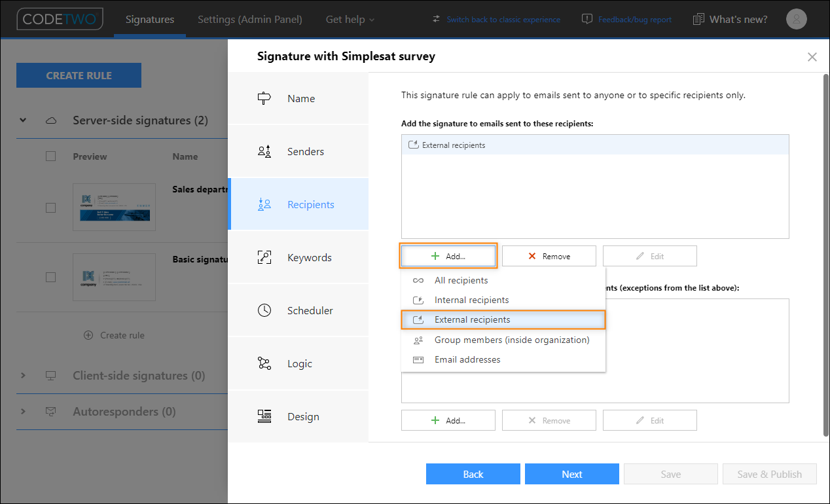Click the Feedback/bug report link
The width and height of the screenshot is (830, 504).
[635, 20]
